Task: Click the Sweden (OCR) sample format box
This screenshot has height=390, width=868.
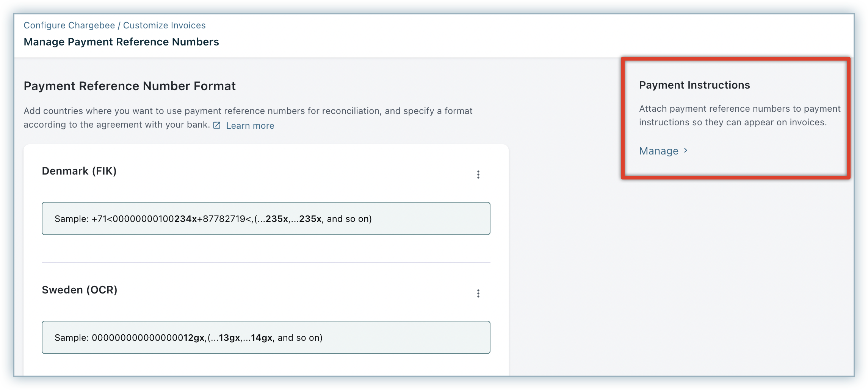Action: [x=266, y=337]
